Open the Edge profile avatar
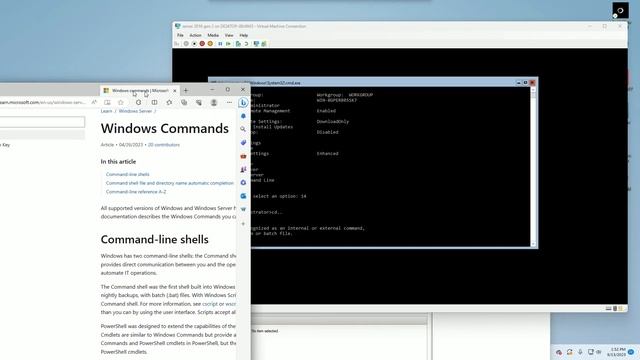Image resolution: width=640 pixels, height=360 pixels. coord(214,102)
